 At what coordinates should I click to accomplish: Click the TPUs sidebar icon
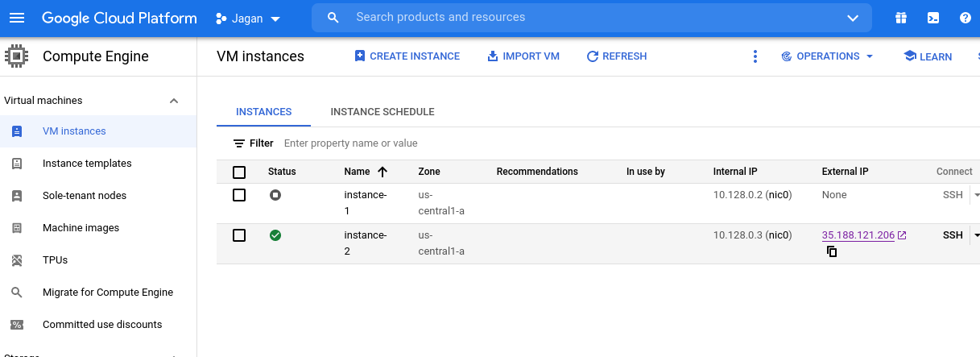(17, 260)
